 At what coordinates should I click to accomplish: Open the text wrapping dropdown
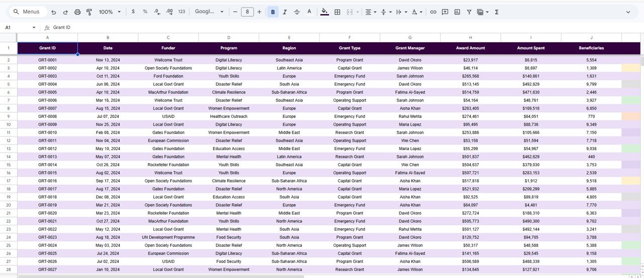[x=401, y=12]
